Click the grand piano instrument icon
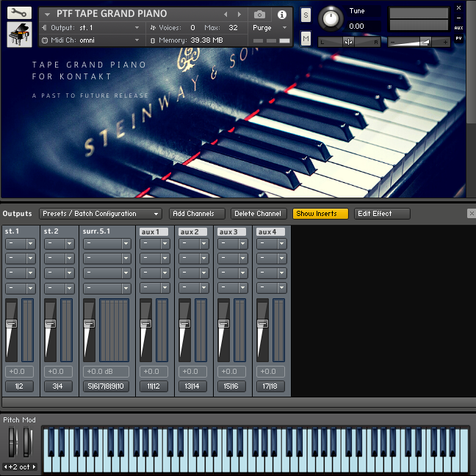Viewport: 476px width, 476px height. click(19, 35)
